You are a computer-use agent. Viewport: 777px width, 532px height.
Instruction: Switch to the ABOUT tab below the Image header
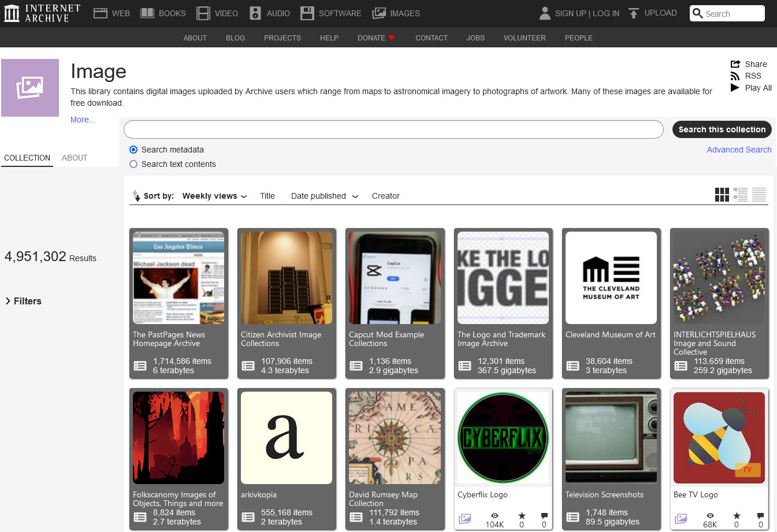75,158
